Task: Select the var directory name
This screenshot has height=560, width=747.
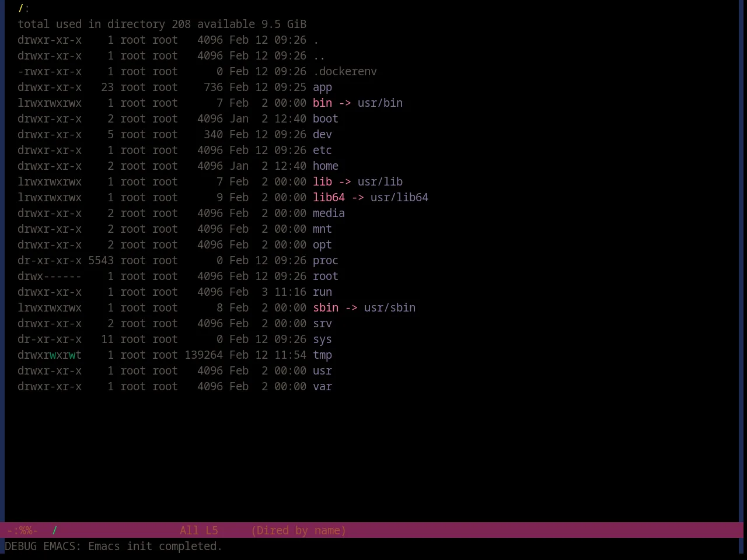Action: click(322, 387)
